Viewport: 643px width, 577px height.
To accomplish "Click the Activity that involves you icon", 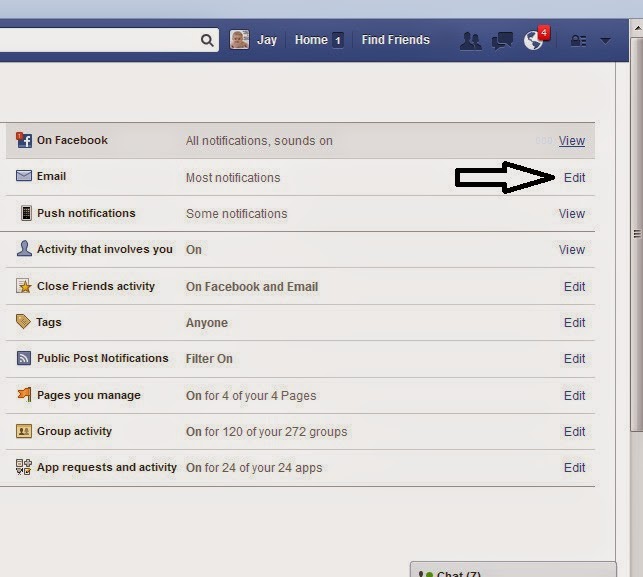I will [x=24, y=249].
